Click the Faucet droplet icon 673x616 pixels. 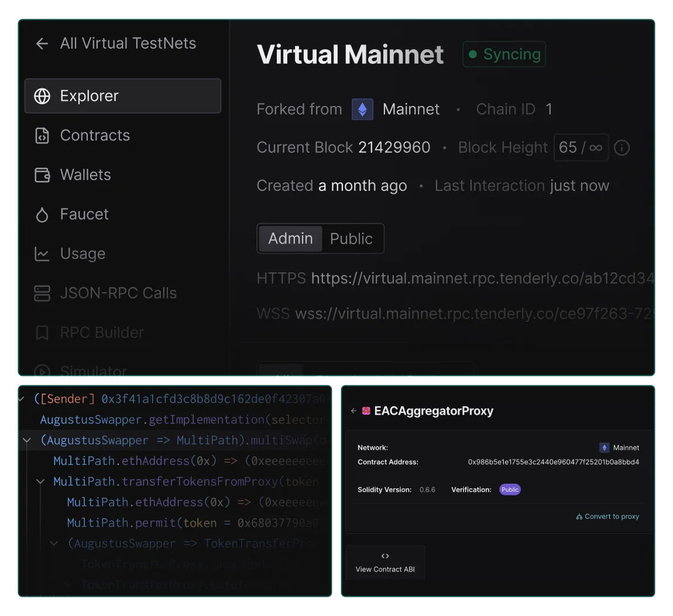[42, 215]
